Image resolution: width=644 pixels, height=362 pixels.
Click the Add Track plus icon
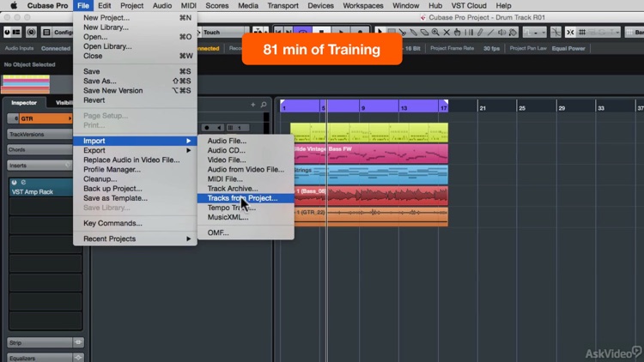(252, 105)
